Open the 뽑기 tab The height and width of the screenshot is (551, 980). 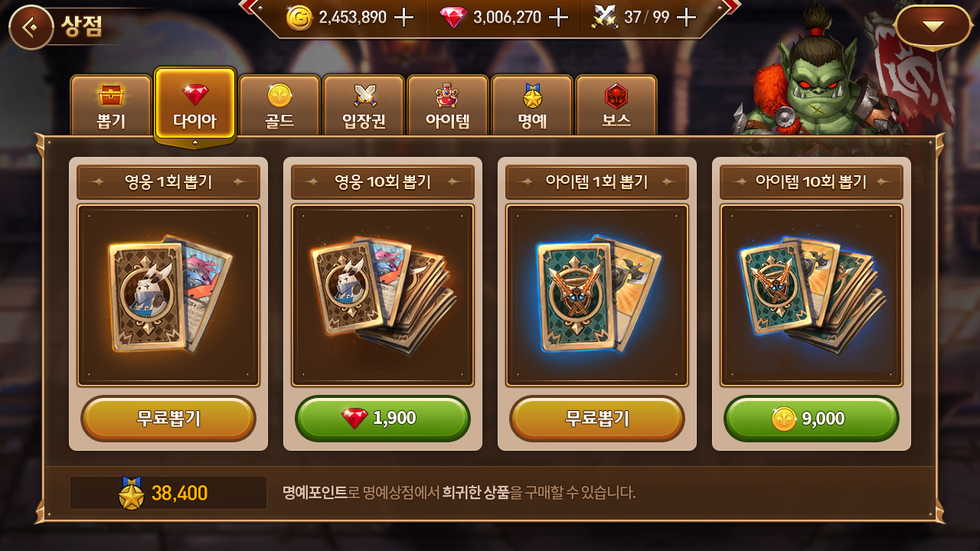click(111, 106)
